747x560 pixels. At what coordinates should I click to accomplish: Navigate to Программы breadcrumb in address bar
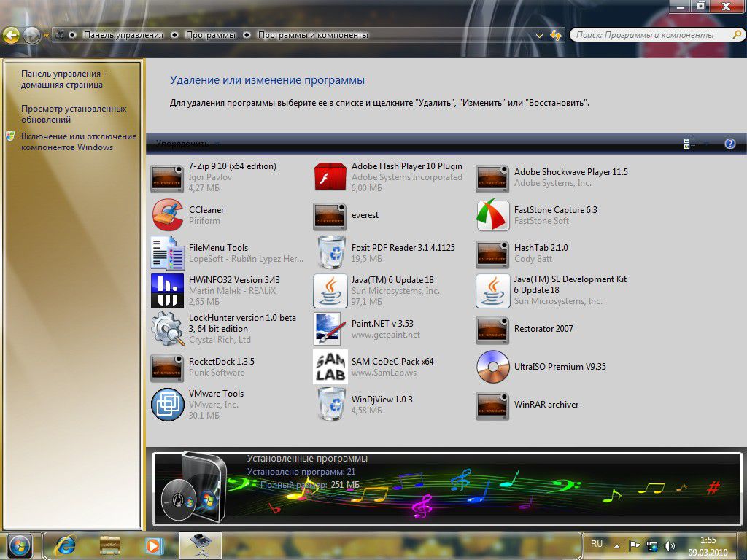210,35
